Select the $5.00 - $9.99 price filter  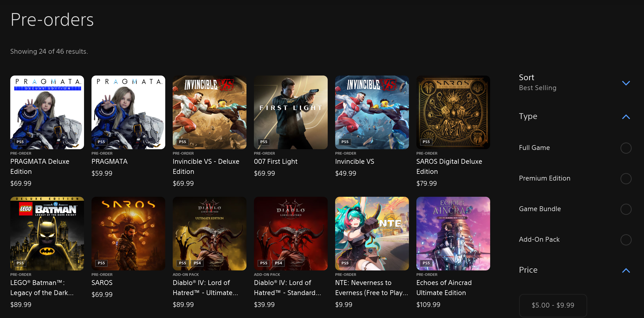[x=553, y=305]
